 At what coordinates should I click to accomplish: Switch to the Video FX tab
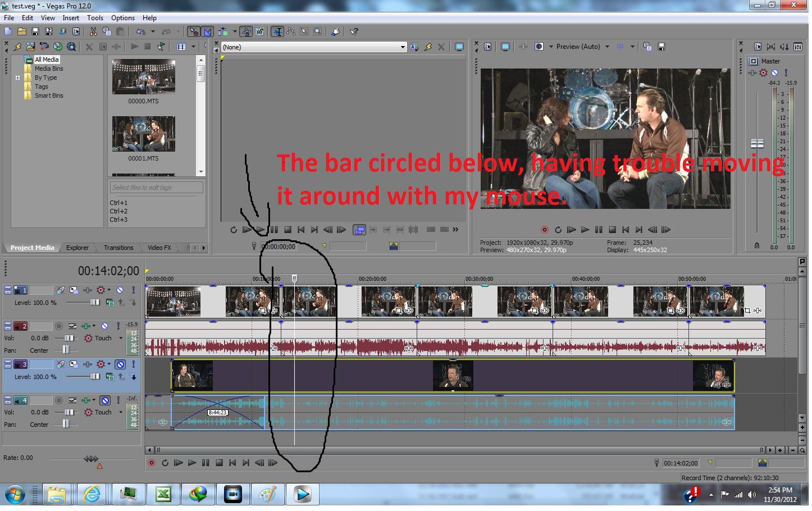coord(160,249)
